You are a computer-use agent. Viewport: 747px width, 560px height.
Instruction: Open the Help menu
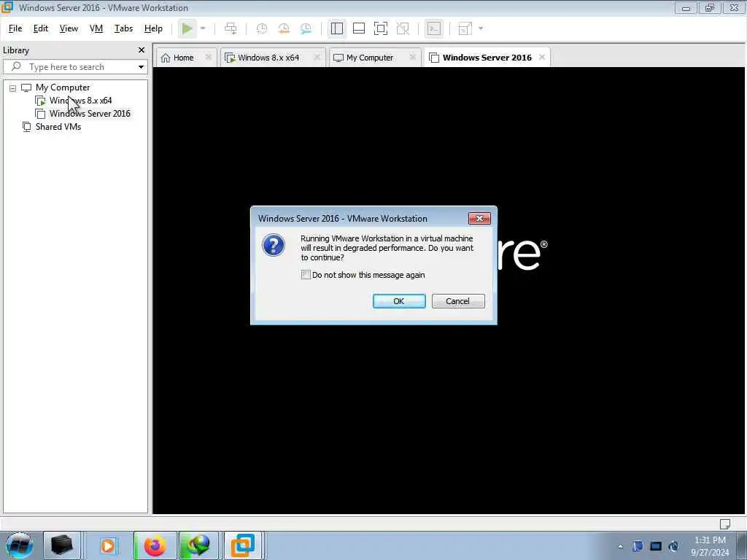[x=153, y=28]
